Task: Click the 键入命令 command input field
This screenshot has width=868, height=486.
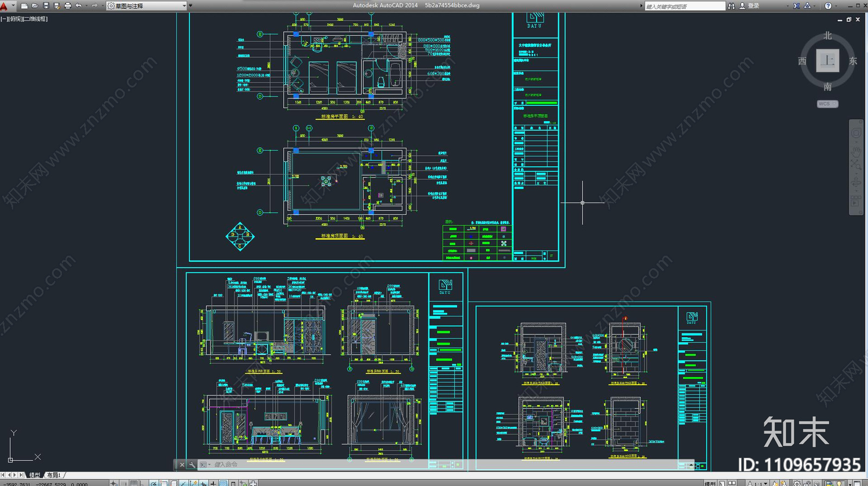Action: [445, 465]
